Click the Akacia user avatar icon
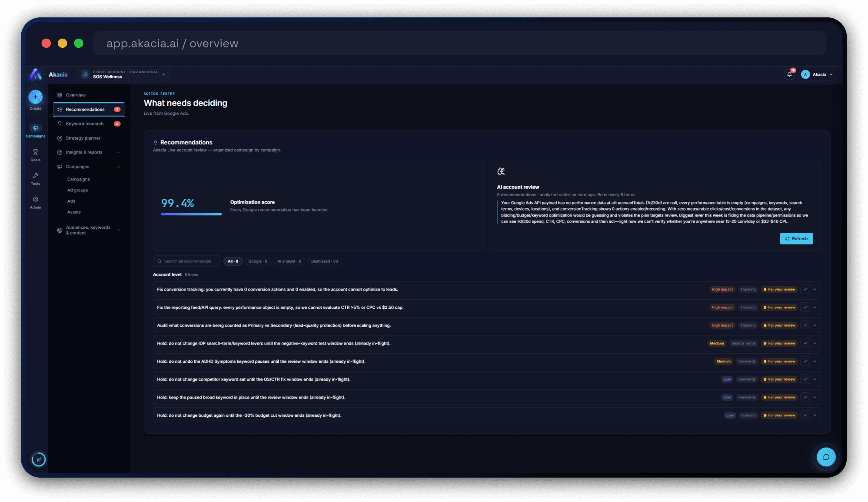 pyautogui.click(x=805, y=74)
